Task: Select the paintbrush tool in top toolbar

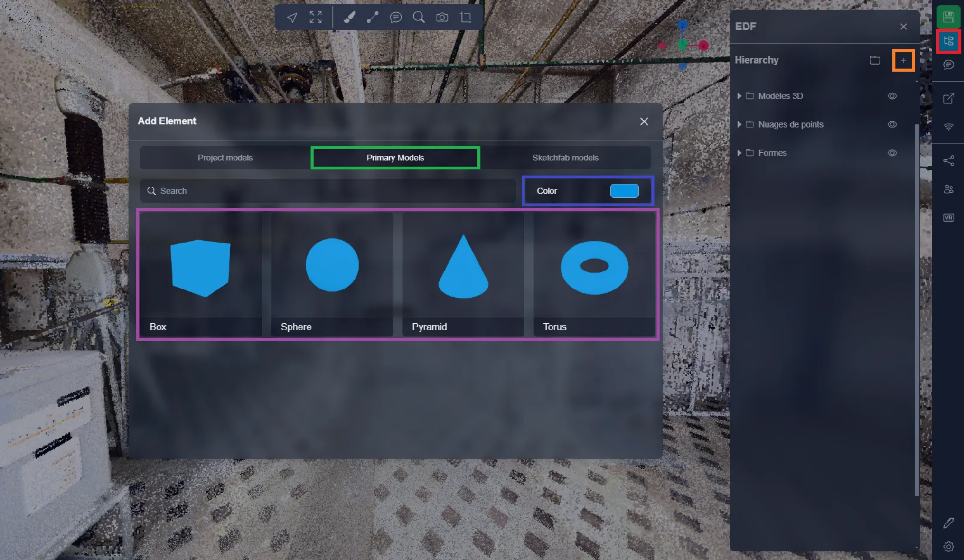Action: [x=349, y=18]
